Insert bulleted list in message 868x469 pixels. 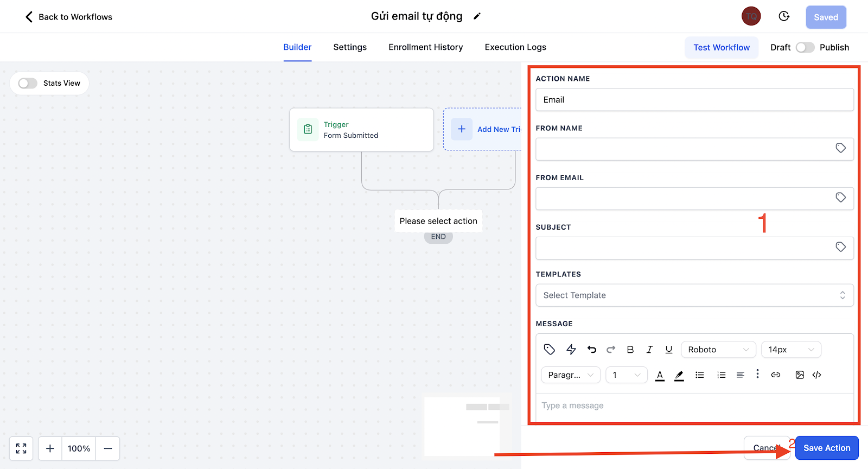pyautogui.click(x=700, y=375)
